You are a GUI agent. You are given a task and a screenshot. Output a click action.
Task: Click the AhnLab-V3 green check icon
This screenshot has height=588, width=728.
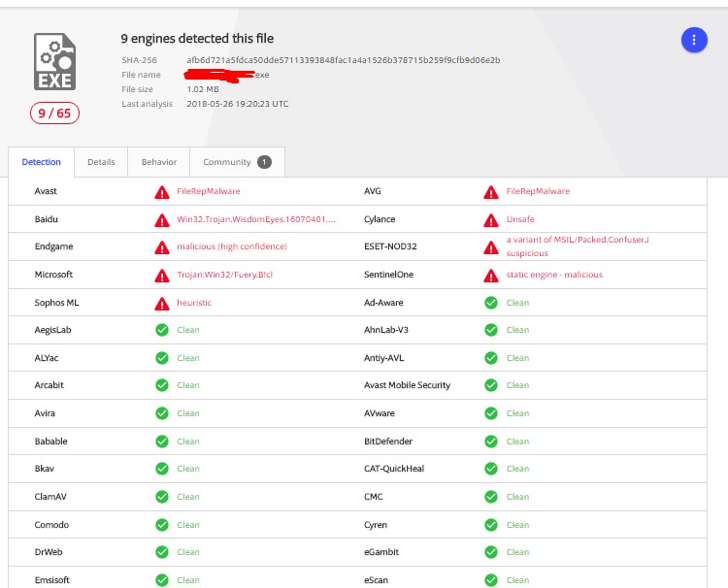click(491, 330)
